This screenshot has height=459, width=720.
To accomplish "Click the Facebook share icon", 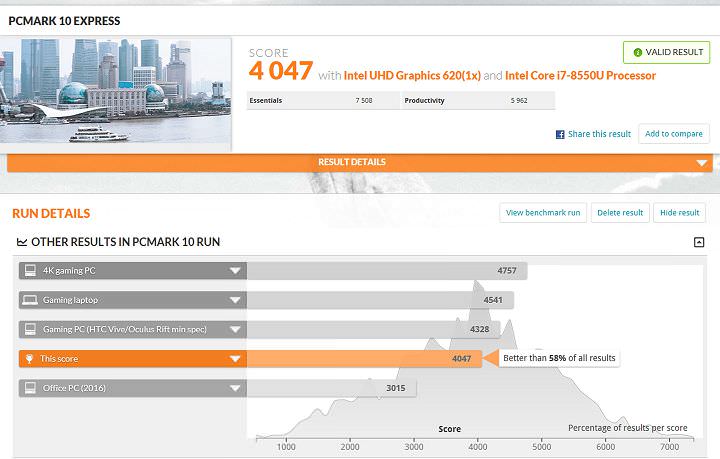I will pos(561,134).
